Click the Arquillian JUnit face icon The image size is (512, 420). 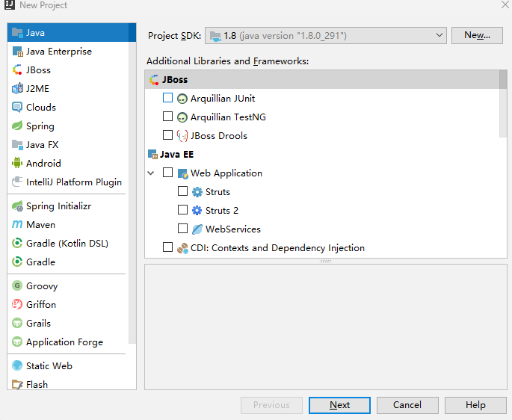tap(182, 99)
